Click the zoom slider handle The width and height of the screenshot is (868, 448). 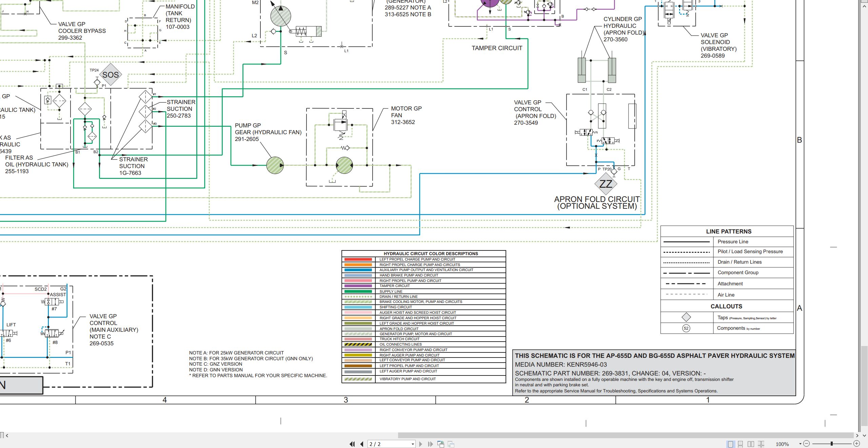(x=831, y=444)
